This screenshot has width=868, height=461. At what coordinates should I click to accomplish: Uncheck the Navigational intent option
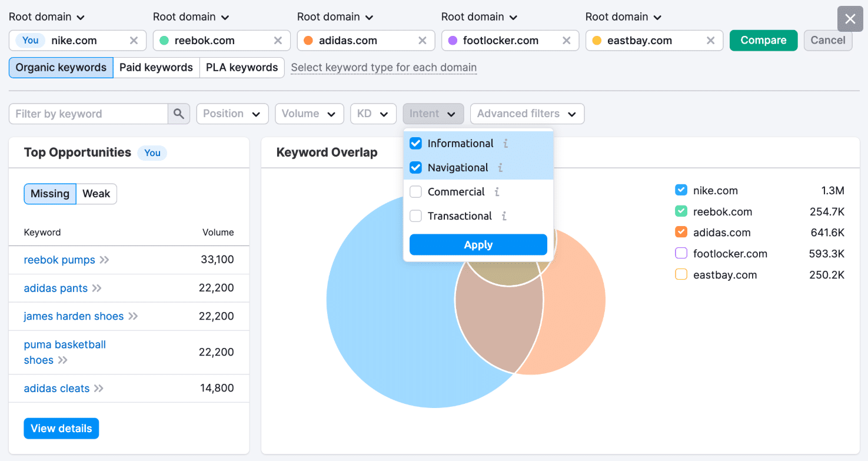(416, 167)
